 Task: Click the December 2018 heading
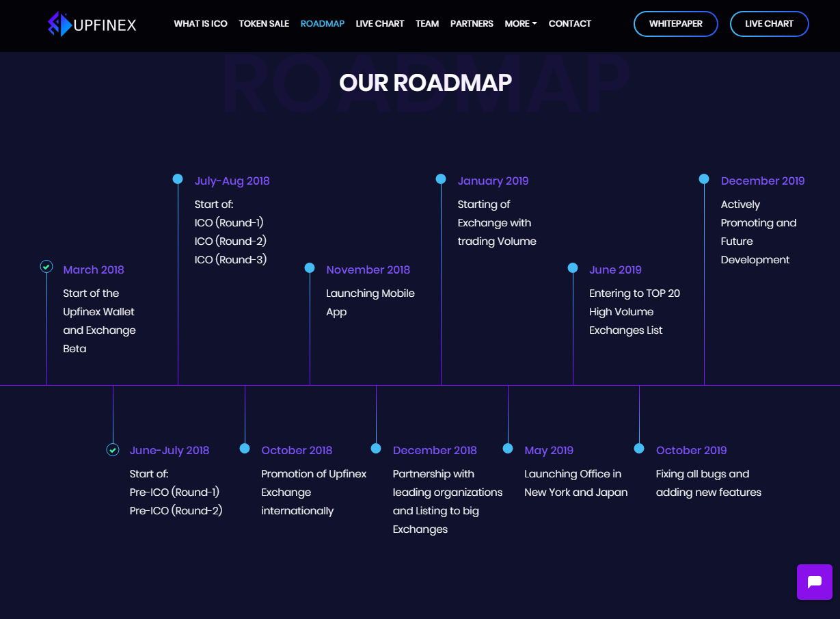point(435,450)
